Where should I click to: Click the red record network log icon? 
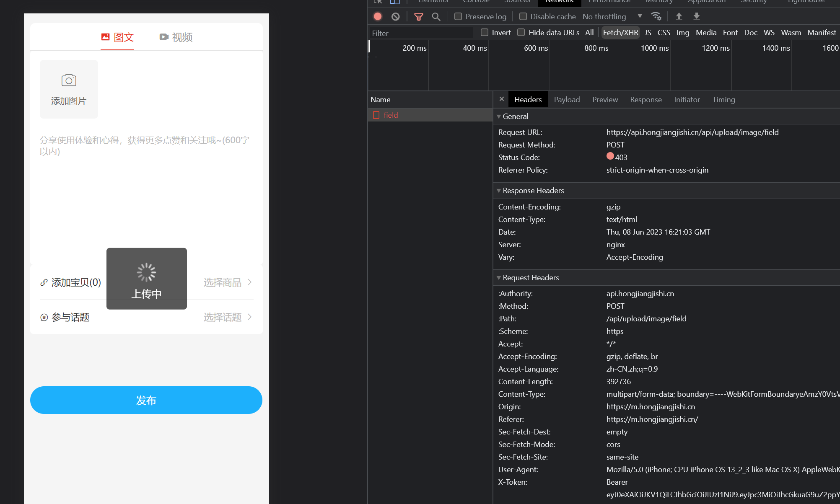click(x=378, y=16)
